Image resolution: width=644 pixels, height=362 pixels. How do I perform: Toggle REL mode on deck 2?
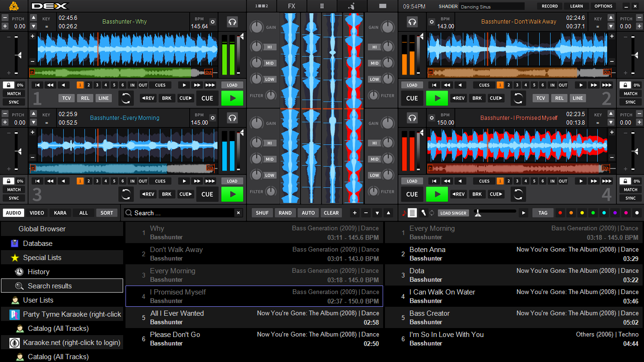[x=559, y=98]
